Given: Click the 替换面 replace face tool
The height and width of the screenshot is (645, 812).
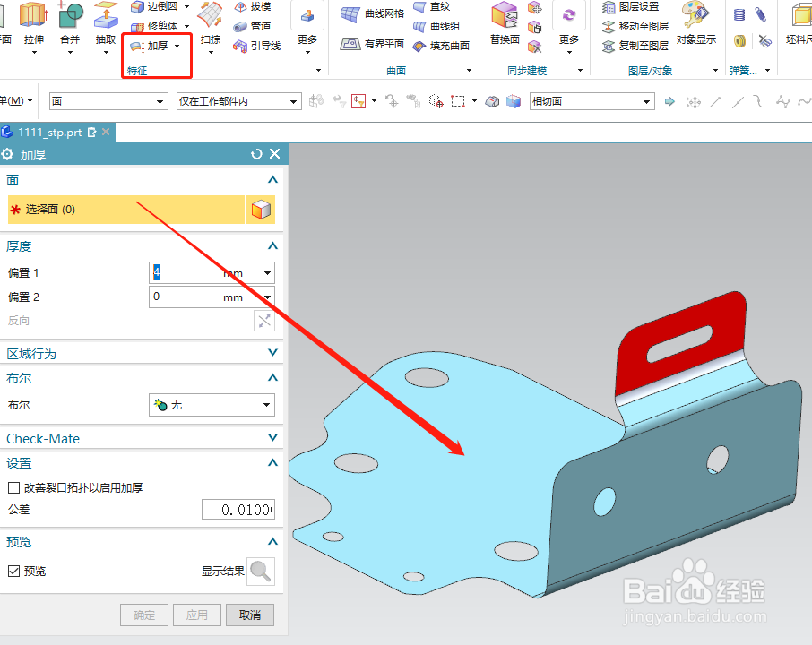Looking at the screenshot, I should 505,15.
